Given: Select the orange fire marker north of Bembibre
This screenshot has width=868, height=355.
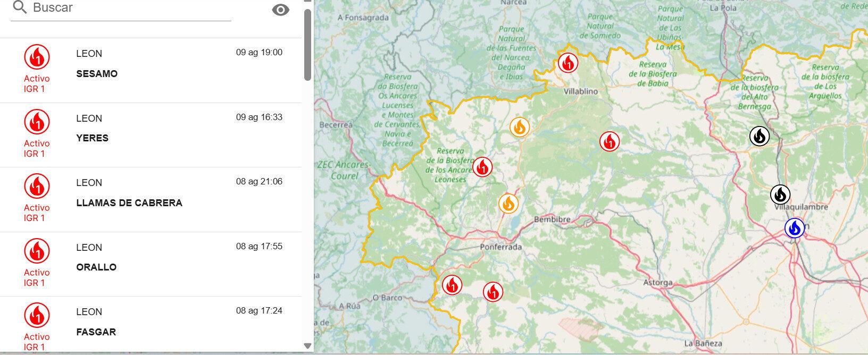Looking at the screenshot, I should click(x=508, y=204).
